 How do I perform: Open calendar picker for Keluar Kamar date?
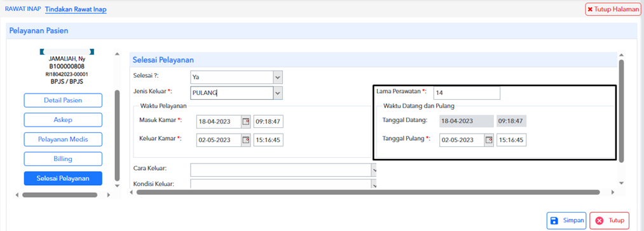246,140
